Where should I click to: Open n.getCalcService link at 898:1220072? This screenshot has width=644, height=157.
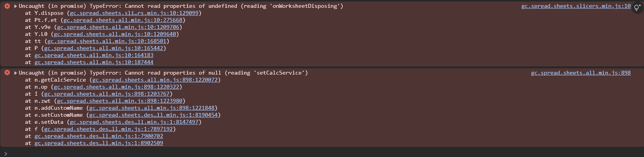tap(155, 80)
